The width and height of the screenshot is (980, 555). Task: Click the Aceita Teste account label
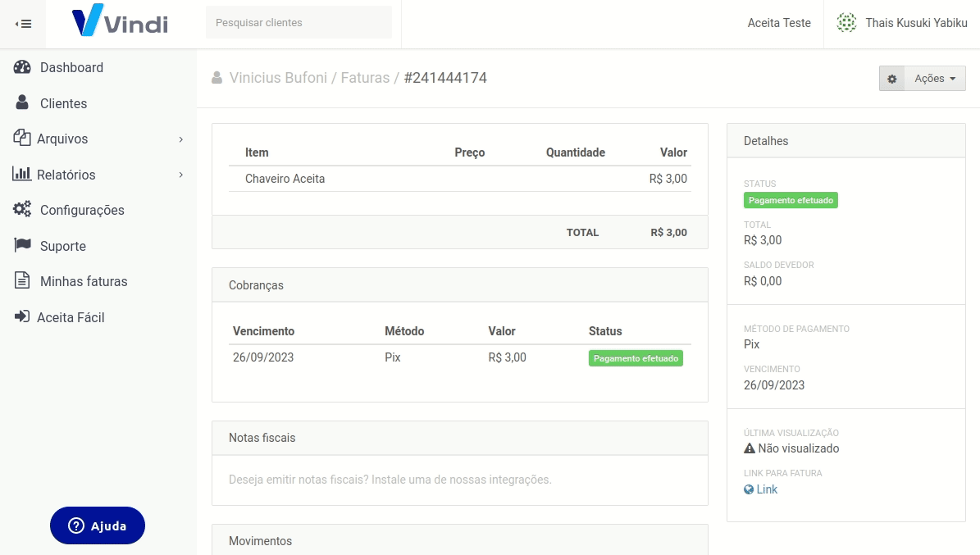click(779, 23)
